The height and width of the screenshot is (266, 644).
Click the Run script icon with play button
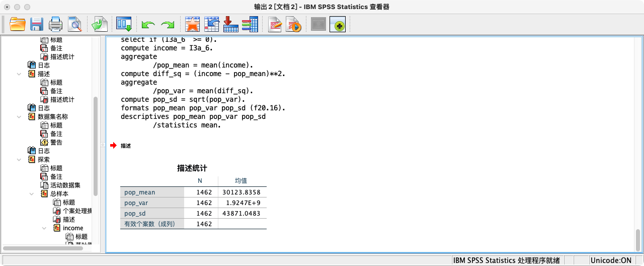[x=293, y=24]
